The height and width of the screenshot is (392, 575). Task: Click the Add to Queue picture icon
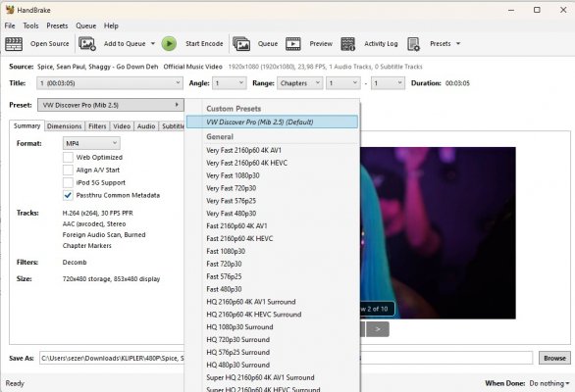click(87, 44)
